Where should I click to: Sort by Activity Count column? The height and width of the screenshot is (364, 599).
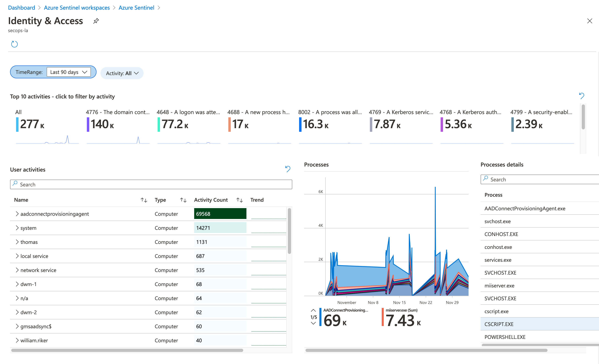pos(239,200)
